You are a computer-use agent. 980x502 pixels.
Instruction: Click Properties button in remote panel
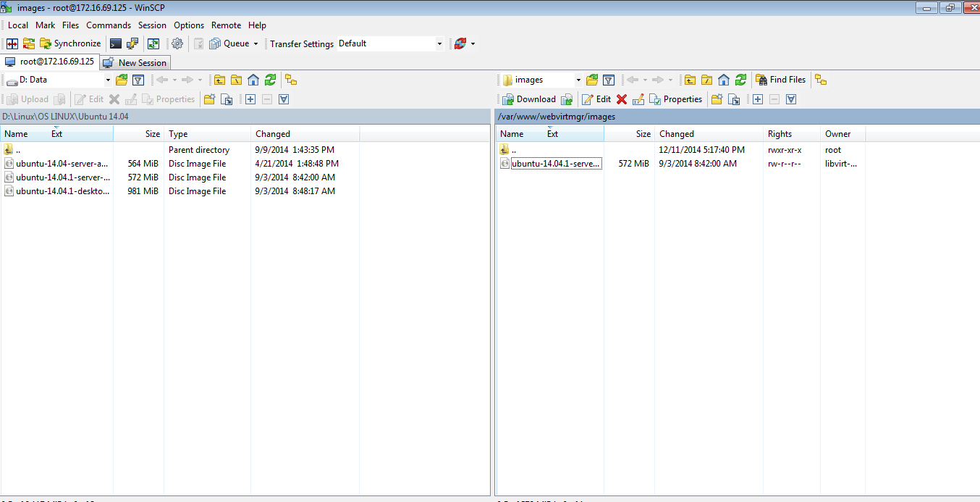click(x=676, y=99)
